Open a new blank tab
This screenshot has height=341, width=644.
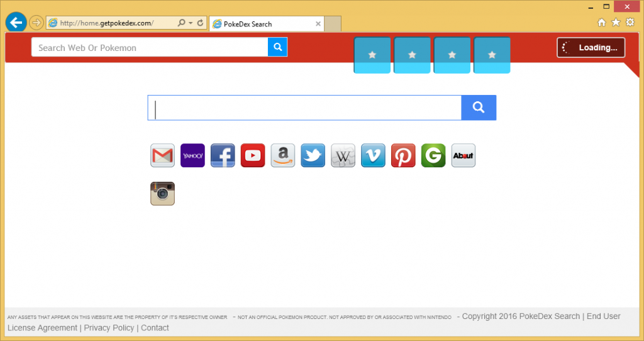pos(333,24)
